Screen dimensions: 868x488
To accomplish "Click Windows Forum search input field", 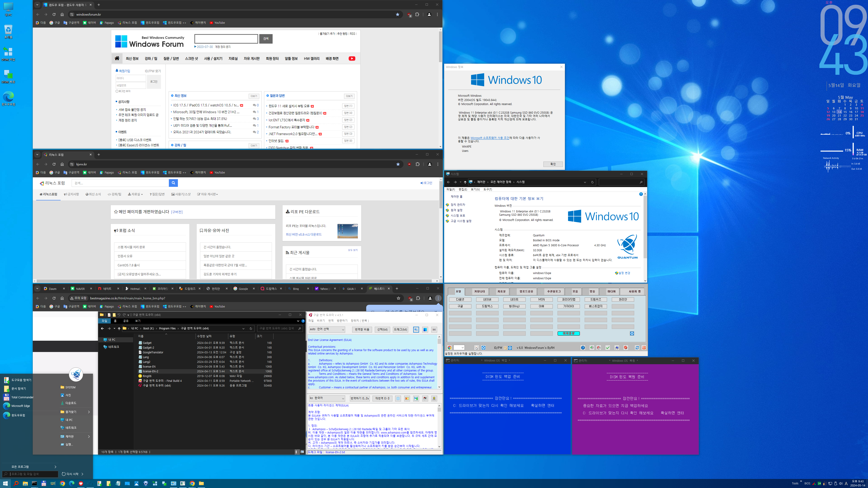I will tap(226, 39).
